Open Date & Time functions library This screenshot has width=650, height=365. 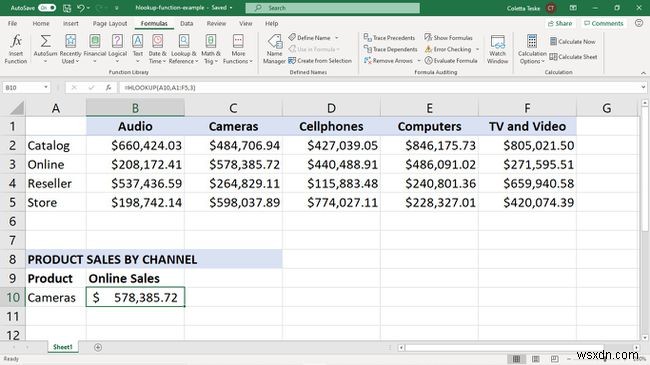coord(158,49)
